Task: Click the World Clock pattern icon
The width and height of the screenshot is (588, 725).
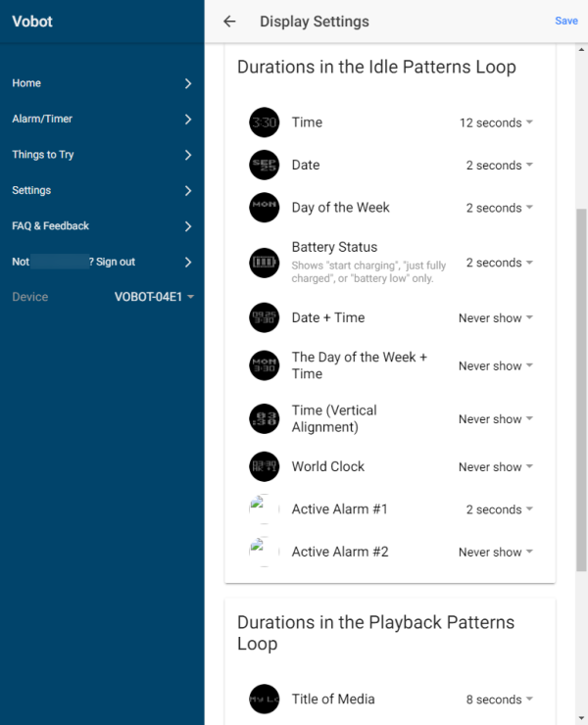Action: pos(265,466)
